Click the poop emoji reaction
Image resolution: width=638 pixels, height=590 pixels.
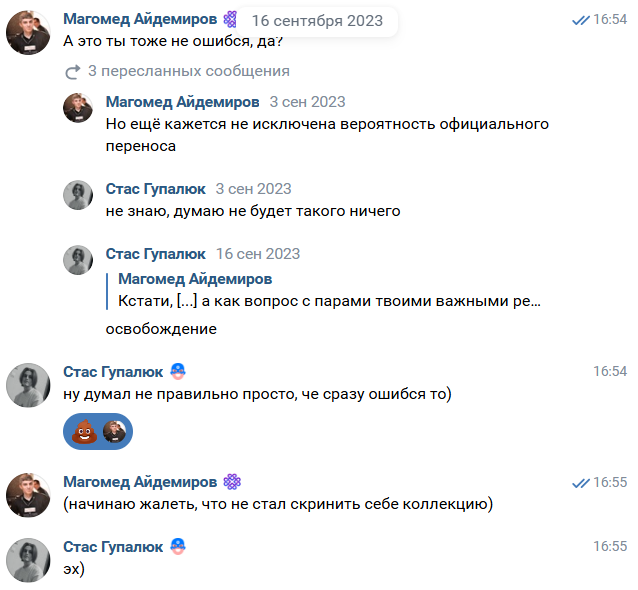(x=84, y=431)
